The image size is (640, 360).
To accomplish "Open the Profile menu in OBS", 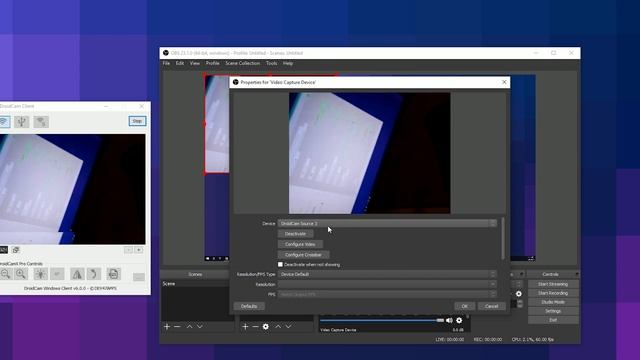I will pos(213,63).
